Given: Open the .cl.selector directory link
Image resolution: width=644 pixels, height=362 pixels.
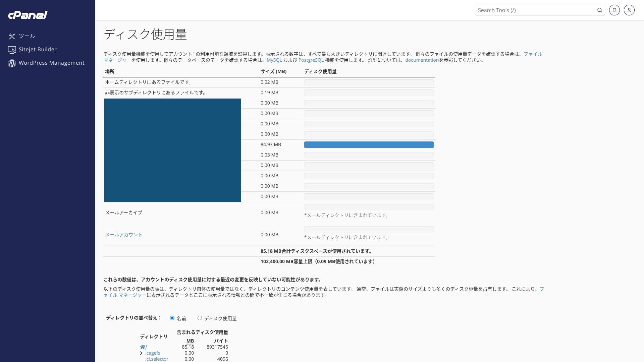Looking at the screenshot, I should (157, 359).
